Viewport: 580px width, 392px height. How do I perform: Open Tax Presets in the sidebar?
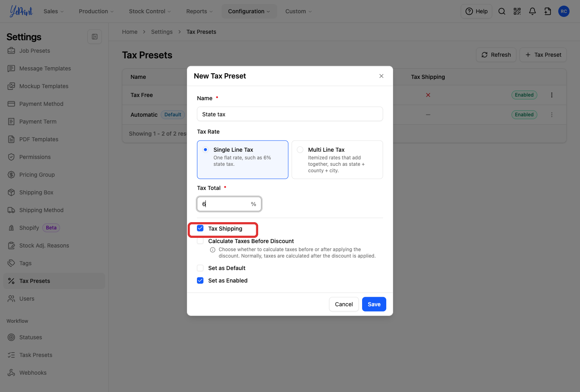click(54, 281)
